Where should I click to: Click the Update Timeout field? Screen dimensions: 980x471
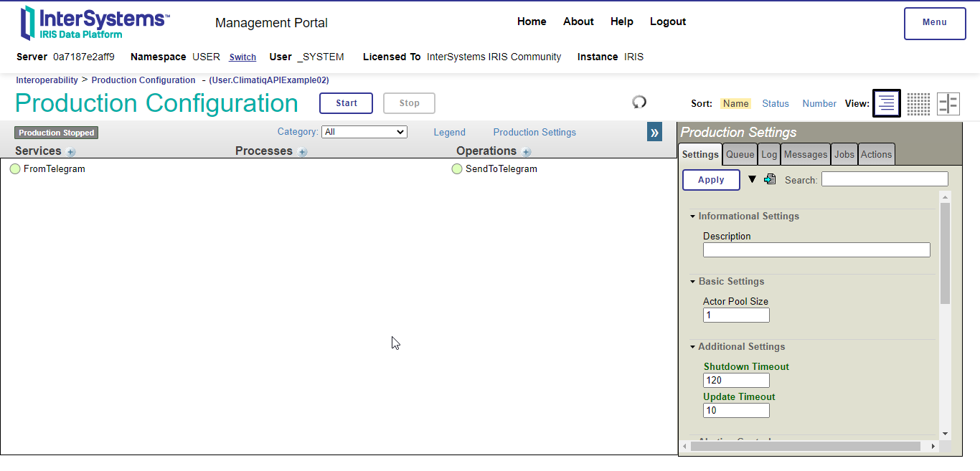[736, 411]
